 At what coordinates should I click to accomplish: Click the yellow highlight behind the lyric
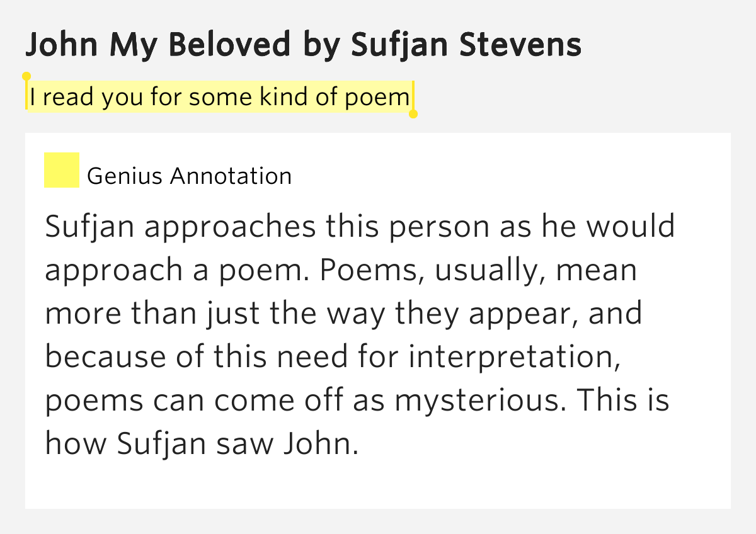[220, 97]
